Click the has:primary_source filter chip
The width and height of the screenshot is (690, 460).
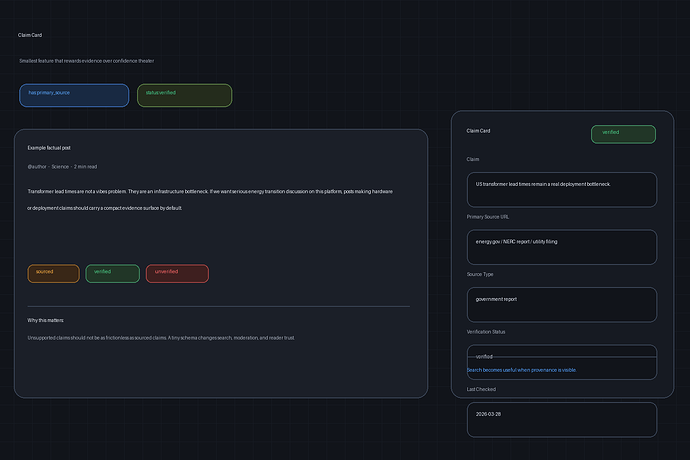tap(74, 95)
